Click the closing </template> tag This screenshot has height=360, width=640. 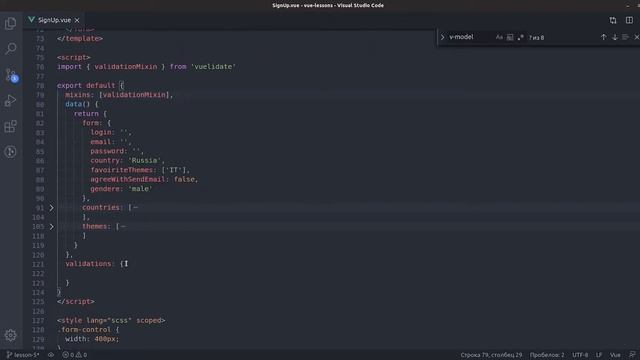[80, 38]
